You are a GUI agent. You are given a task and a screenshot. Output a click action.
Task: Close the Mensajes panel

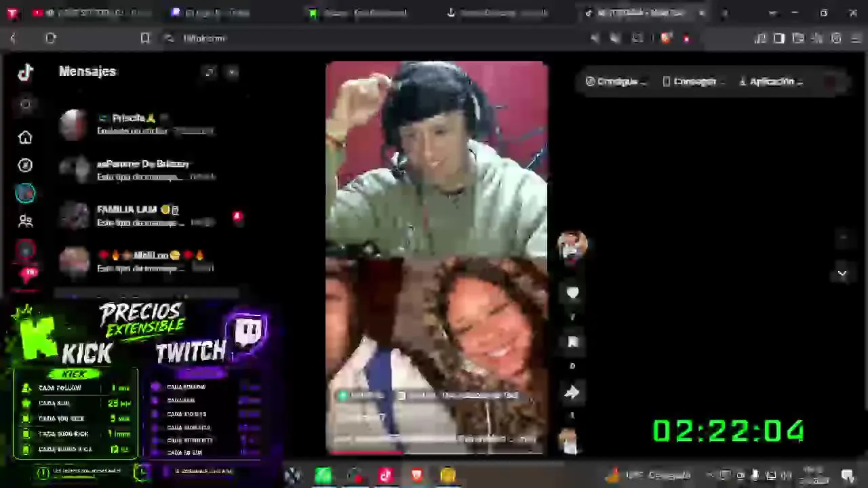[232, 72]
